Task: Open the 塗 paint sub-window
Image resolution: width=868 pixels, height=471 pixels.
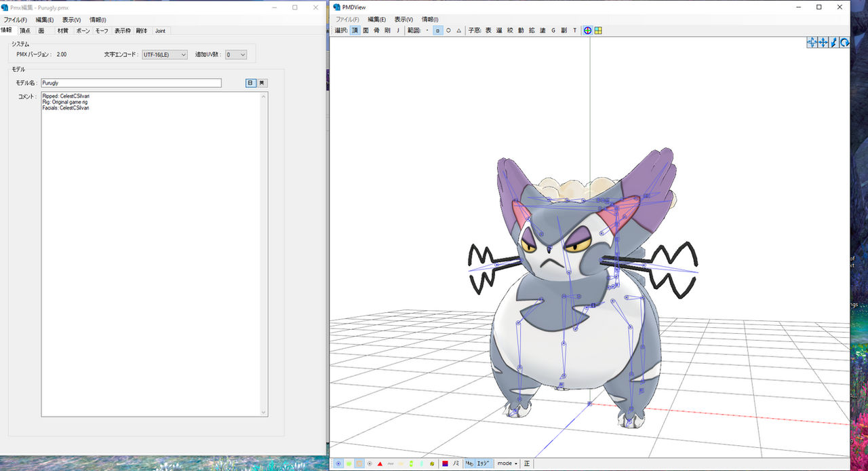Action: 542,31
